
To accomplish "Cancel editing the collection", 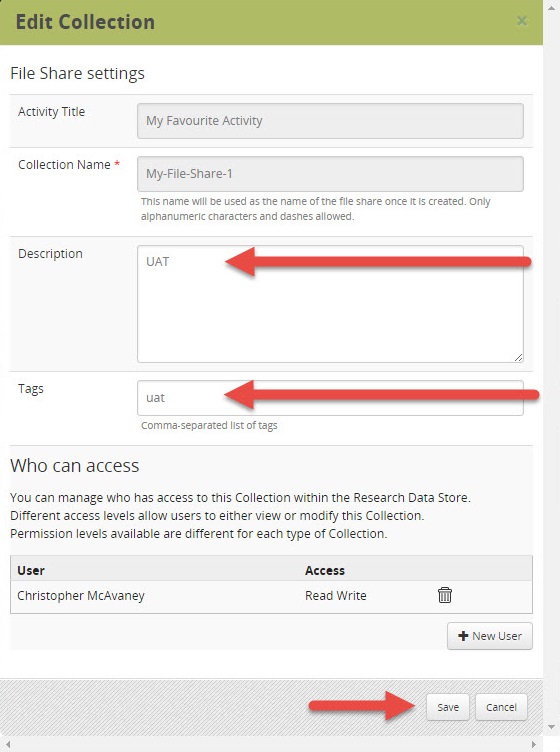I will 501,707.
